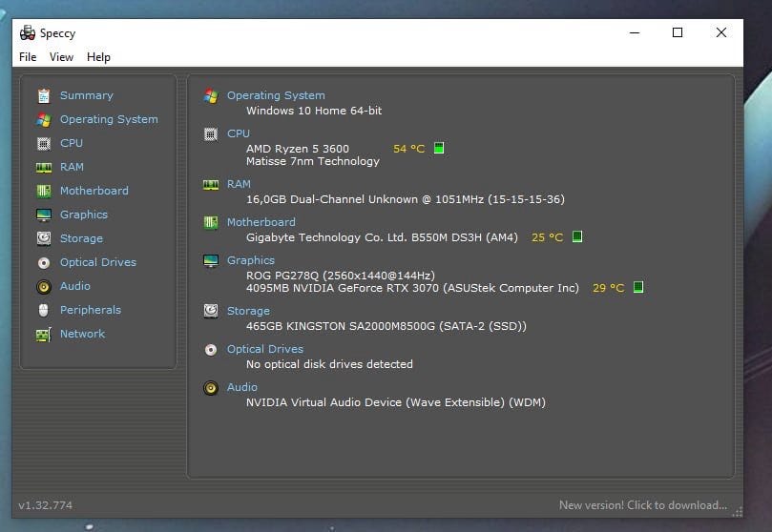
Task: Open Peripherals section from sidebar
Action: [x=91, y=310]
